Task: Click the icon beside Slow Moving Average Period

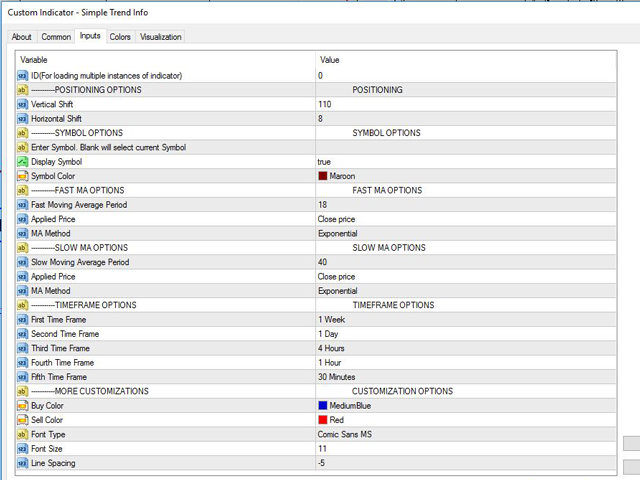Action: tap(22, 262)
